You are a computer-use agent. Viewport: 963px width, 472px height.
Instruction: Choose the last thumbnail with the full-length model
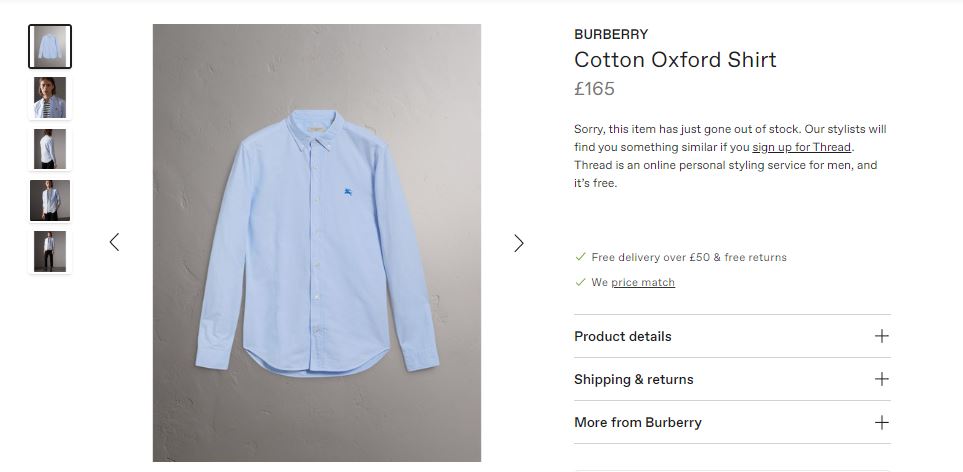coord(50,251)
